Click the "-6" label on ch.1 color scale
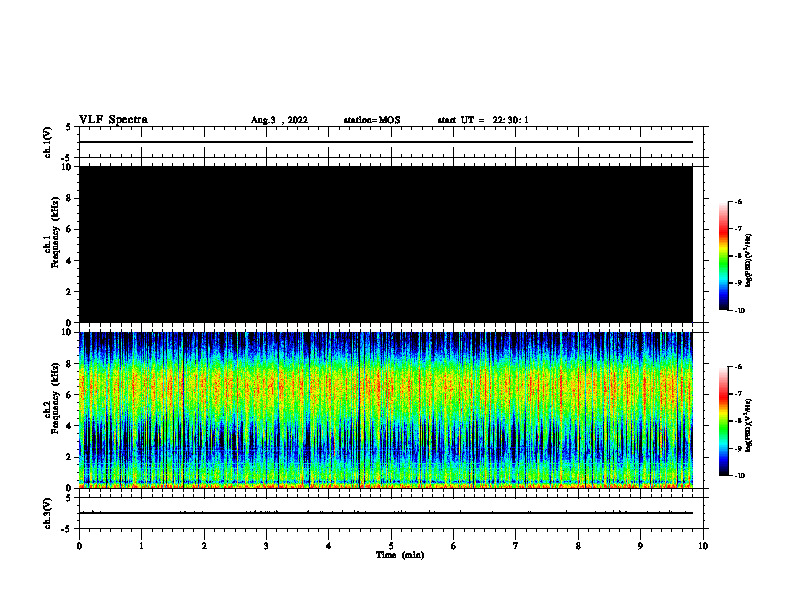The height and width of the screenshot is (612, 792). (738, 201)
